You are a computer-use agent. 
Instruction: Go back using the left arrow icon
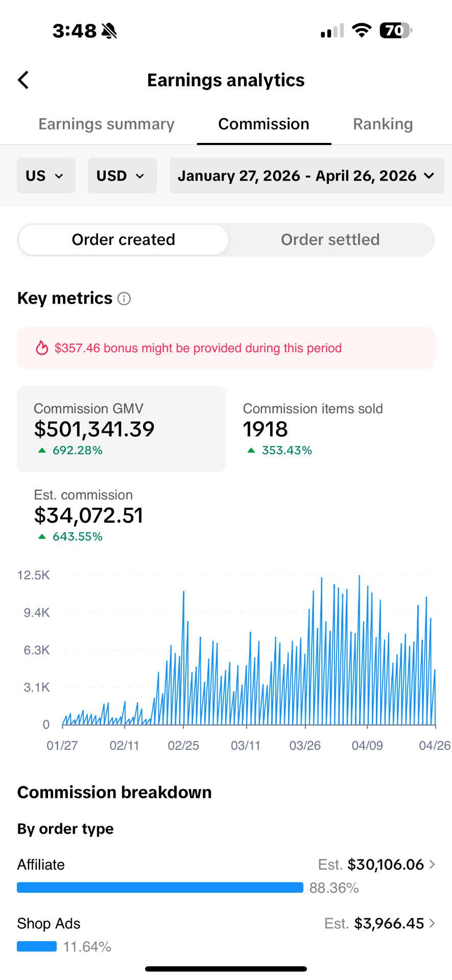click(23, 80)
